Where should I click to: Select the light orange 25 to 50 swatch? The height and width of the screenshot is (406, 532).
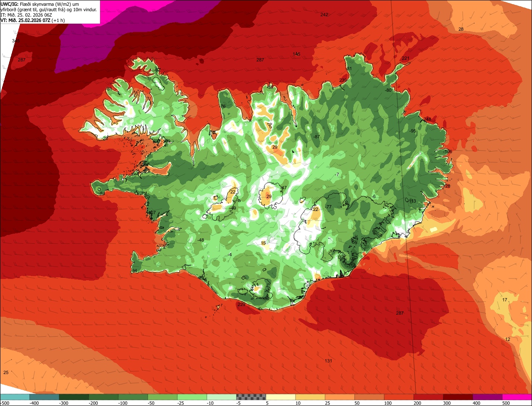click(340, 396)
